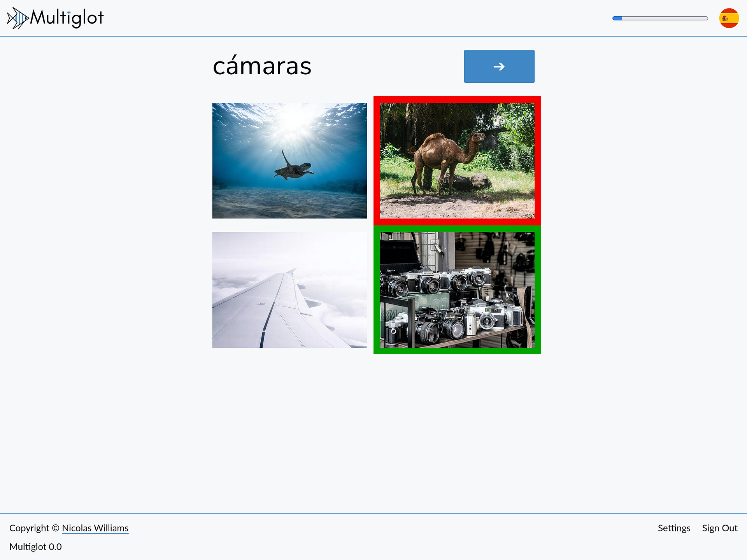Select the airplane wing image
This screenshot has height=560, width=747.
(289, 290)
